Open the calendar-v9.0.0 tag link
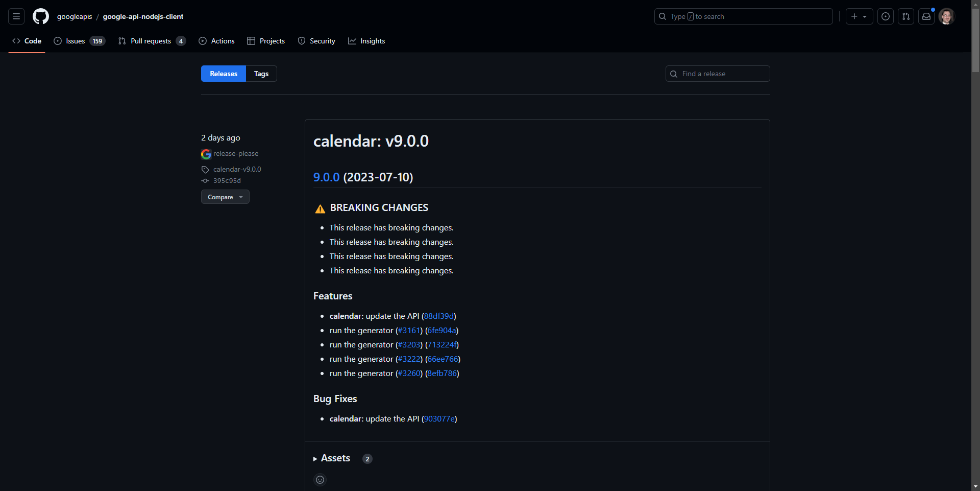 (237, 169)
